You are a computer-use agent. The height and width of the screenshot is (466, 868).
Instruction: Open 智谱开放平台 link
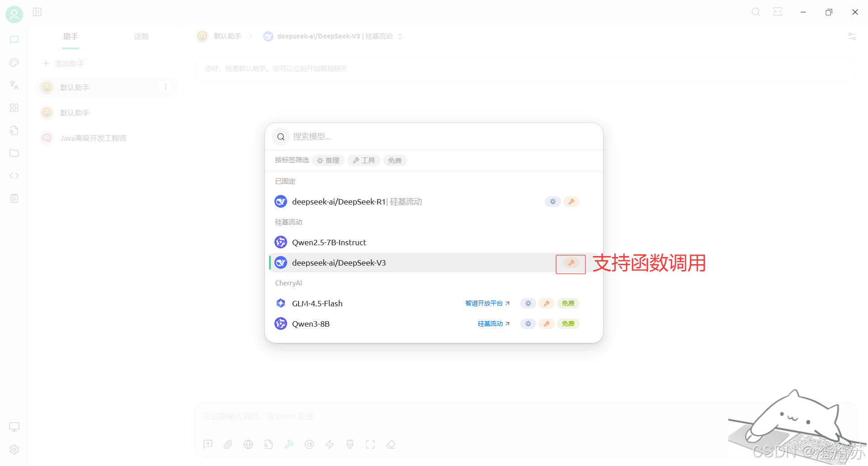point(487,303)
